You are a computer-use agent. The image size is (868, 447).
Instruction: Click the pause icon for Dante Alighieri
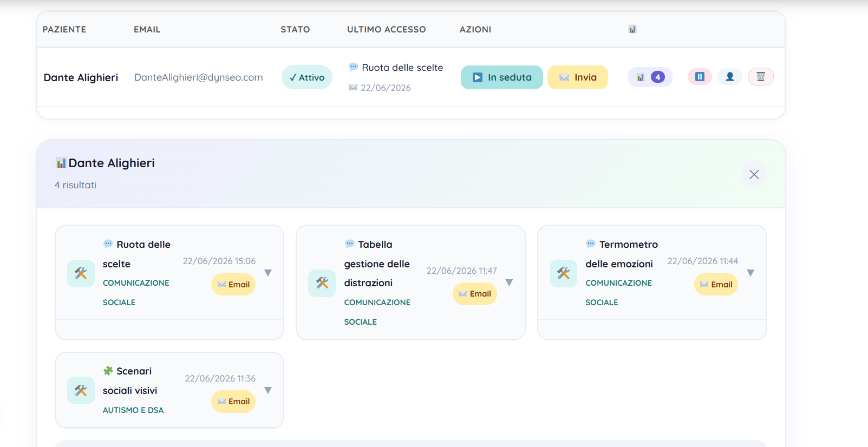[700, 77]
